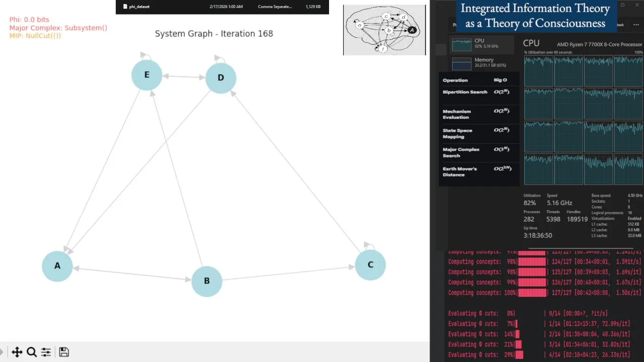Click the End task button
This screenshot has width=644, height=362.
point(619,25)
